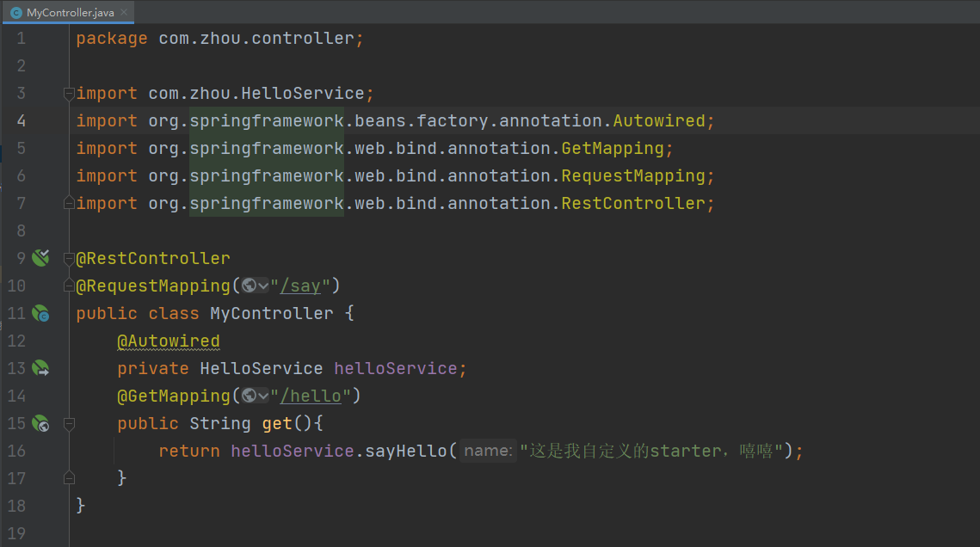Screen dimensions: 980x547
Task: Click the import fold end marker at line 7
Action: [70, 203]
